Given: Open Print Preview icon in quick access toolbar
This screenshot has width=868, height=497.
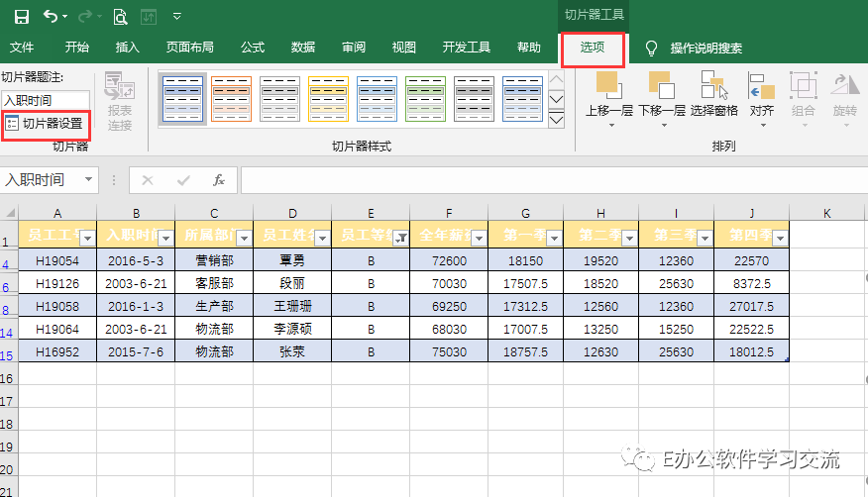Looking at the screenshot, I should (x=120, y=17).
